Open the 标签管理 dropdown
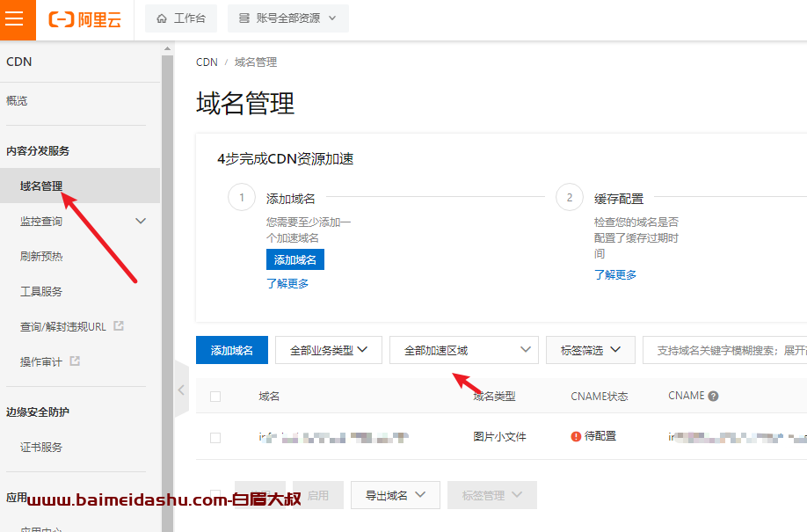Image resolution: width=807 pixels, height=532 pixels. [492, 495]
